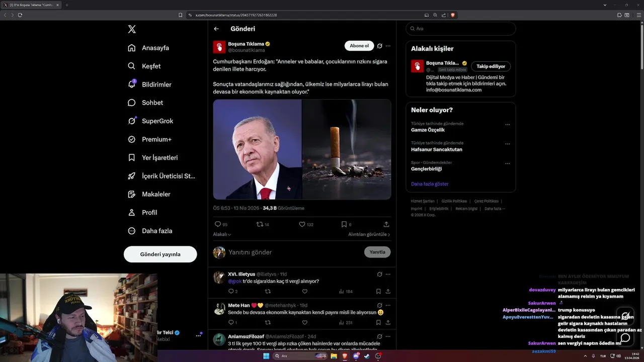Click the Grok icon beside Abone ol
The height and width of the screenshot is (362, 644).
[380, 46]
